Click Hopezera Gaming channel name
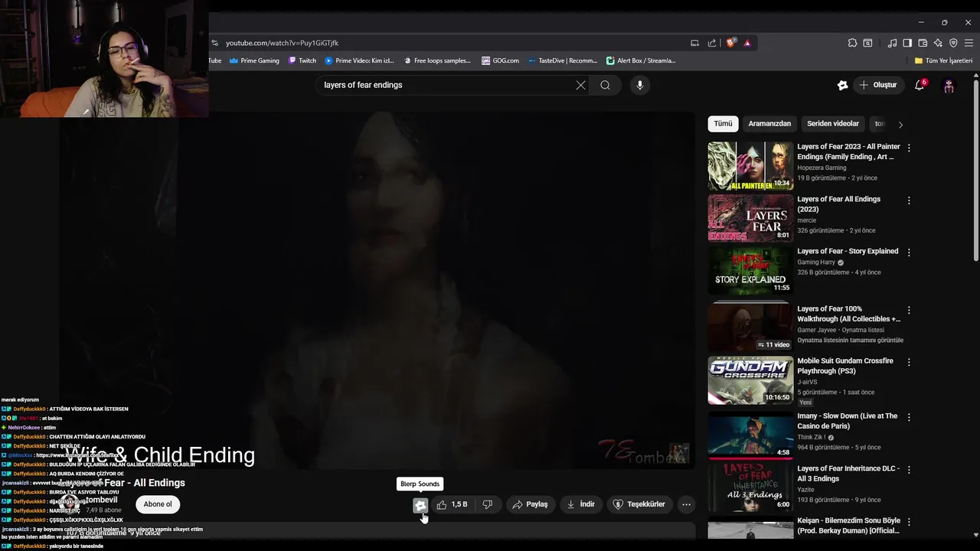The image size is (980, 551). tap(822, 168)
